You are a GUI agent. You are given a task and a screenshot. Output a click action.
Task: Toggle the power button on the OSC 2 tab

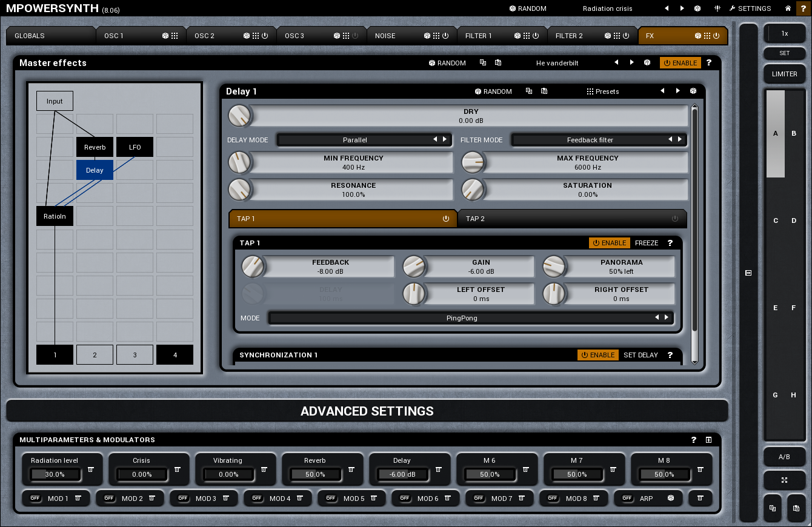(x=265, y=36)
